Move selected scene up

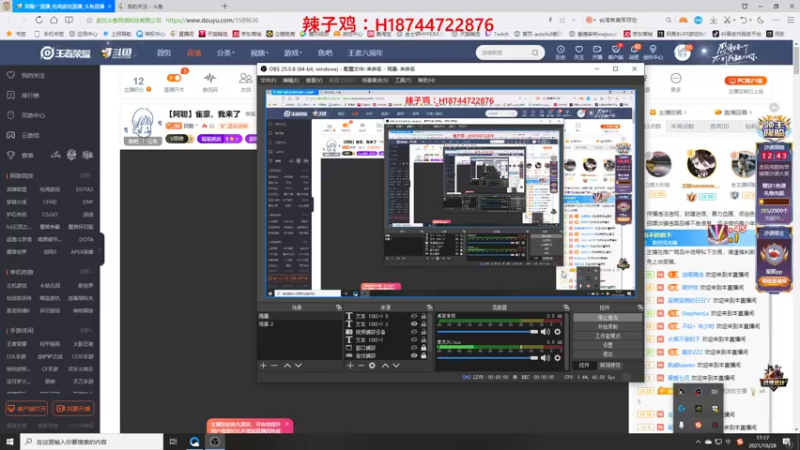coord(287,365)
